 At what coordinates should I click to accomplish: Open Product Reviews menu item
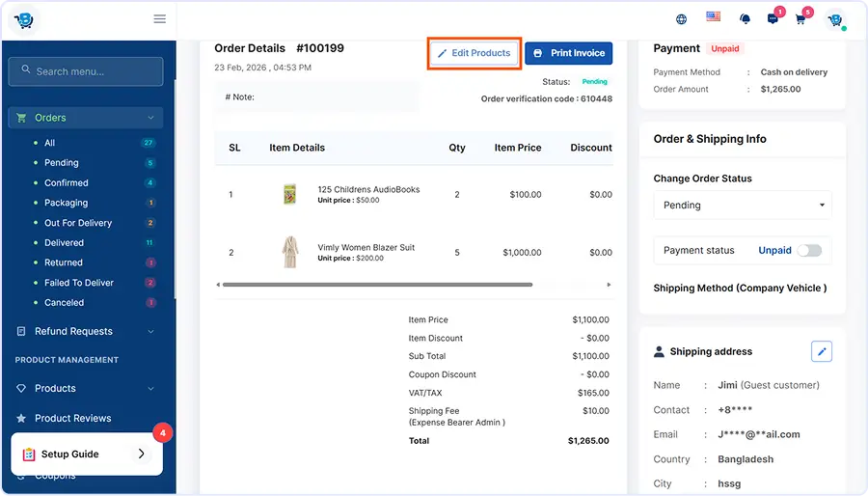(x=72, y=418)
